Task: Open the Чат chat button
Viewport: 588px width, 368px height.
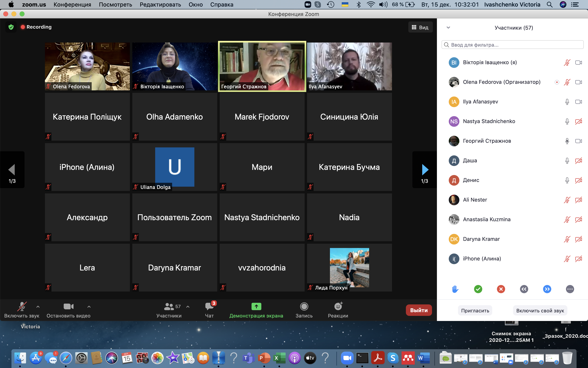Action: point(209,310)
